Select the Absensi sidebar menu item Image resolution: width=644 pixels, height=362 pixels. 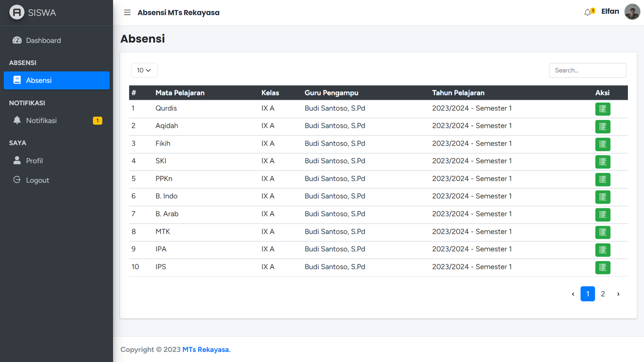coord(56,80)
